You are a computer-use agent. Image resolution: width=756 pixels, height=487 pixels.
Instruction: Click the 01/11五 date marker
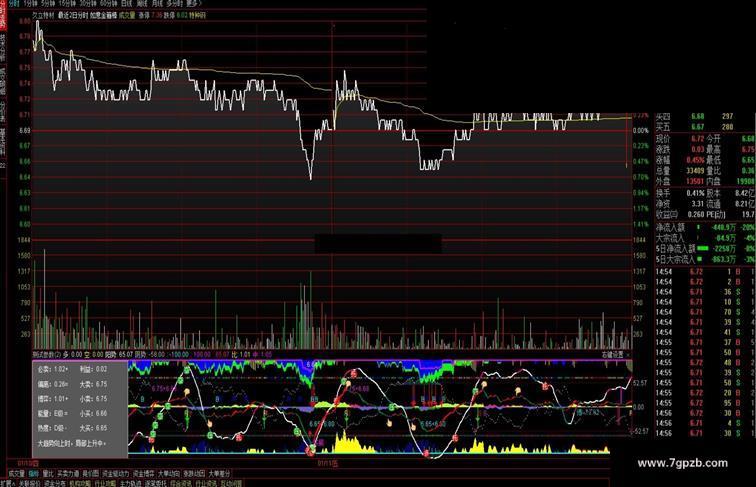coord(328,464)
